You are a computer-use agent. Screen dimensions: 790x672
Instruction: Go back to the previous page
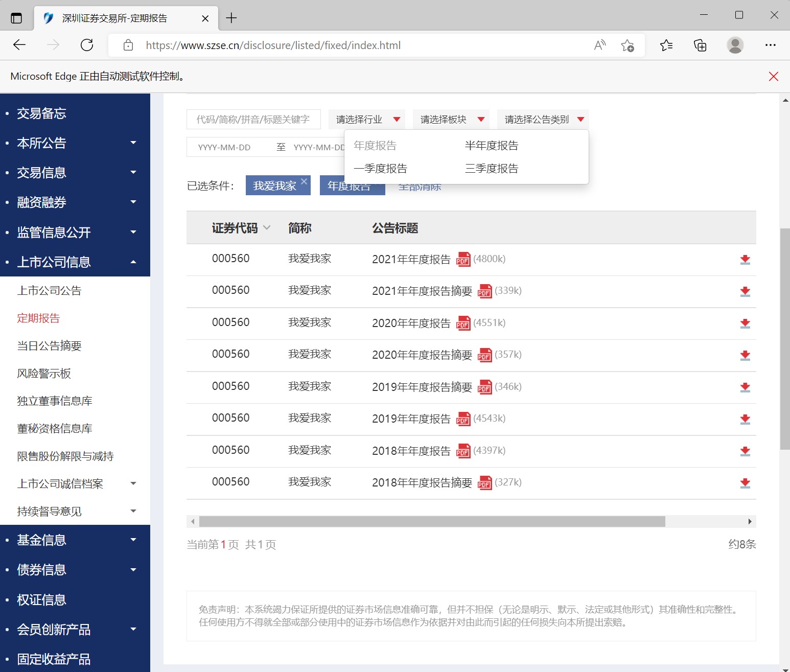click(19, 45)
